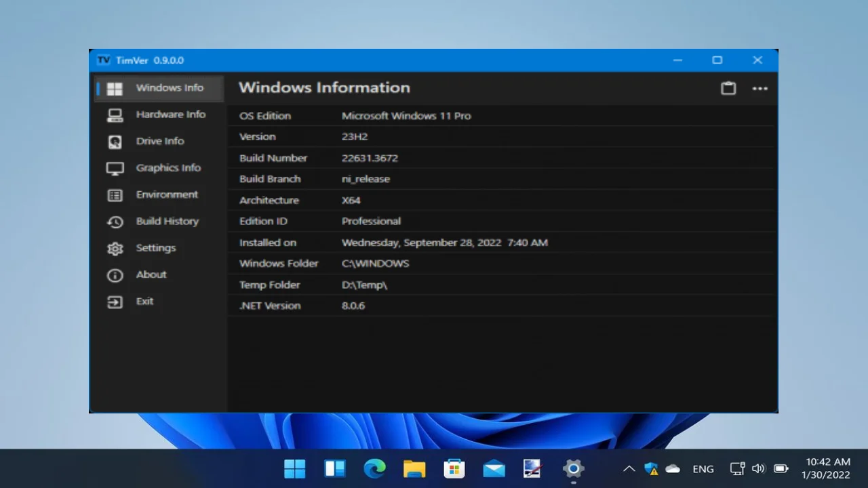Open the Settings page label
Viewport: 868px width, 488px height.
click(156, 248)
